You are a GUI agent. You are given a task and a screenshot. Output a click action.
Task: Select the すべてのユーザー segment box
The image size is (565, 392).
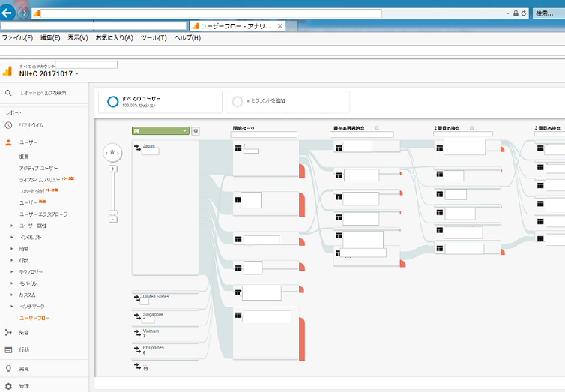coord(160,102)
